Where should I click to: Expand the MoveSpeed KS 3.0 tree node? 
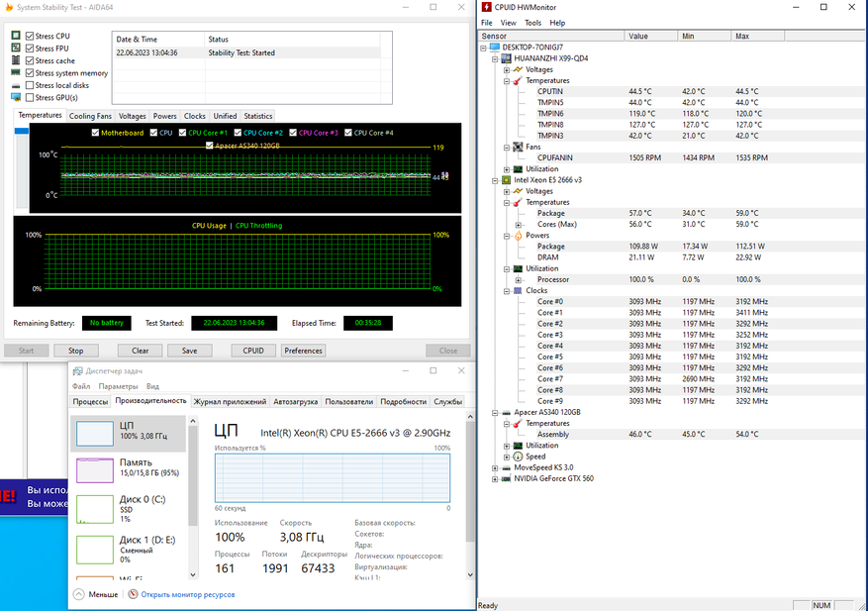pos(495,467)
